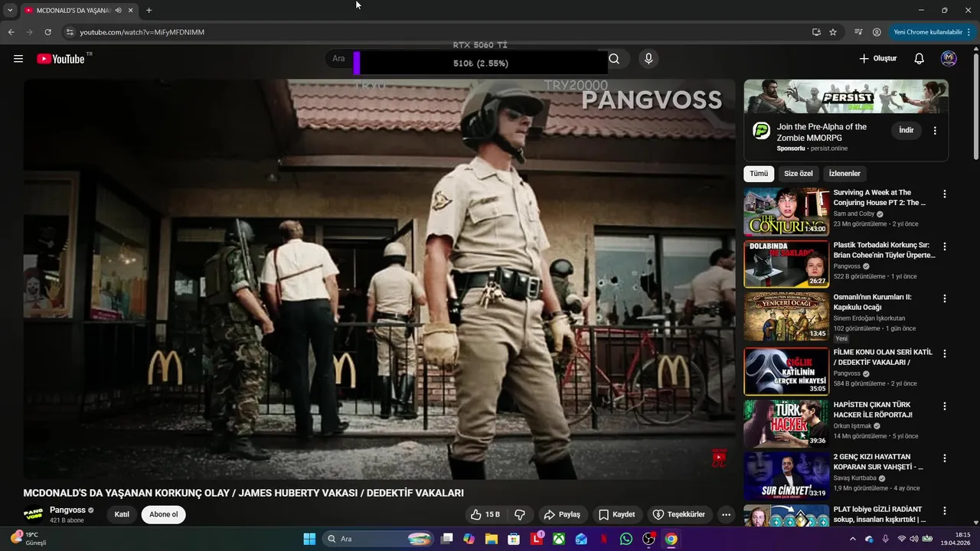Click the İndir button on Persist ad
980x551 pixels.
tap(906, 130)
